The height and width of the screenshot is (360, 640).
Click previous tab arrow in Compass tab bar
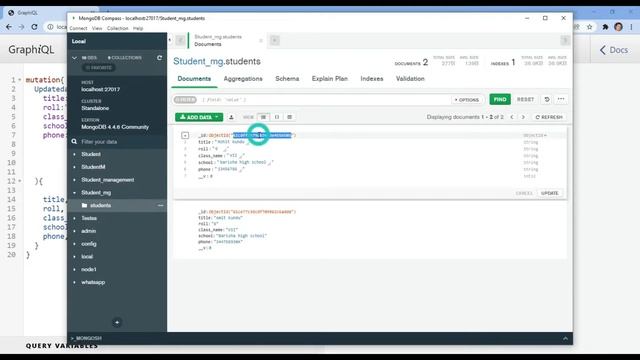pos(180,40)
